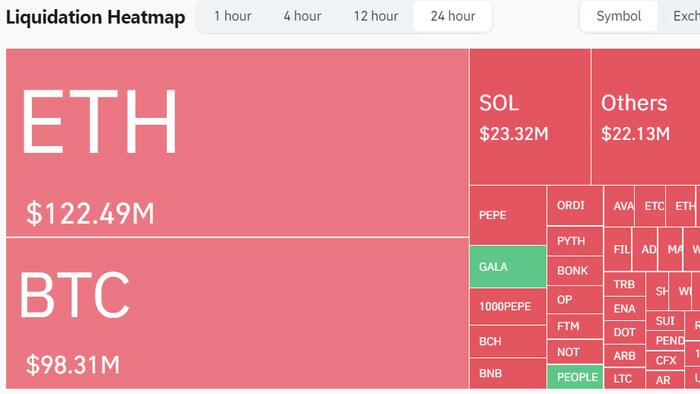Image resolution: width=700 pixels, height=394 pixels.
Task: Click the SOL $23.32M tile
Action: [530, 116]
